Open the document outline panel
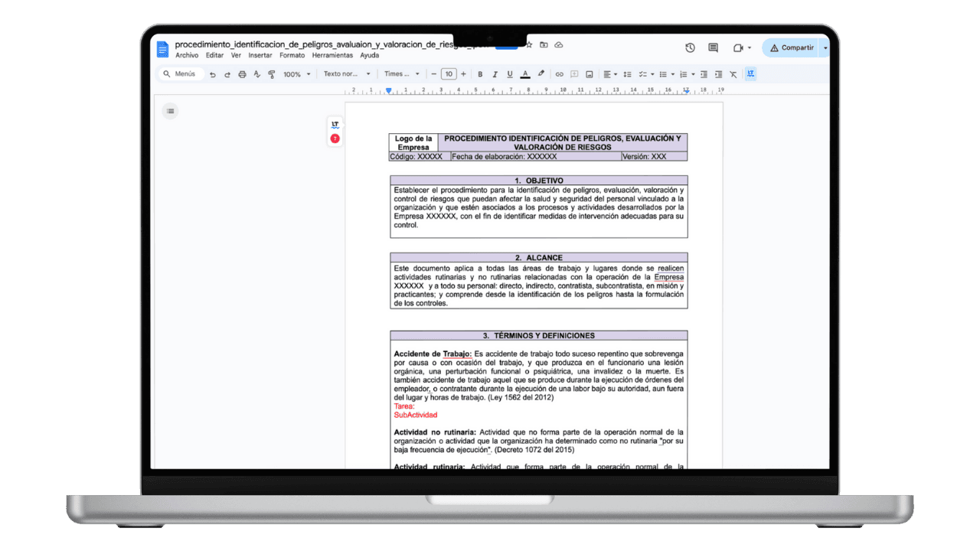 pos(170,111)
